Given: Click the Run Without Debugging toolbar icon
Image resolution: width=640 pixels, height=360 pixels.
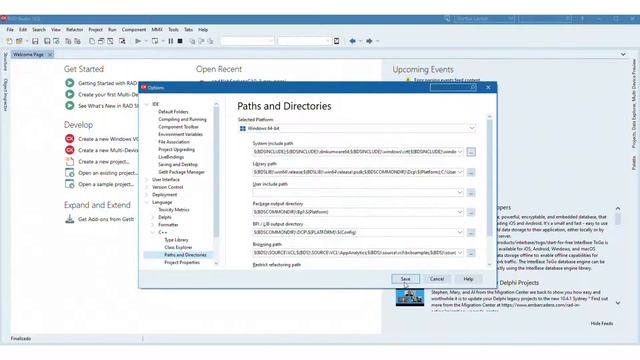Looking at the screenshot, I should tap(155, 41).
